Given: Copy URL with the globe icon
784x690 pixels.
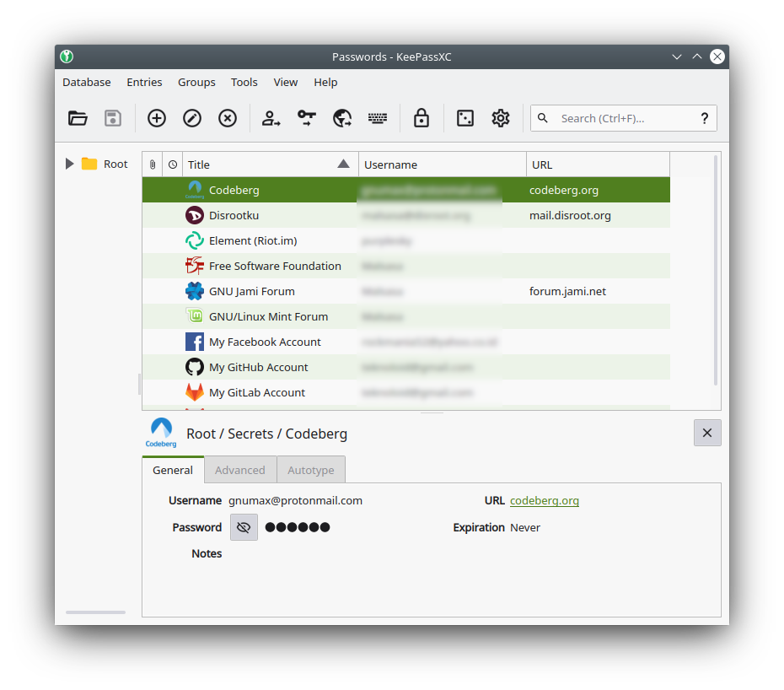Looking at the screenshot, I should pyautogui.click(x=342, y=119).
